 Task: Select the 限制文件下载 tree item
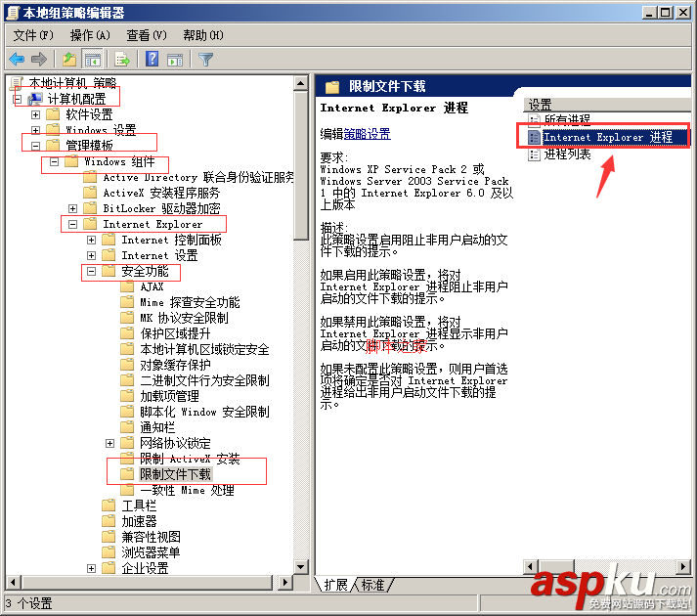click(176, 474)
